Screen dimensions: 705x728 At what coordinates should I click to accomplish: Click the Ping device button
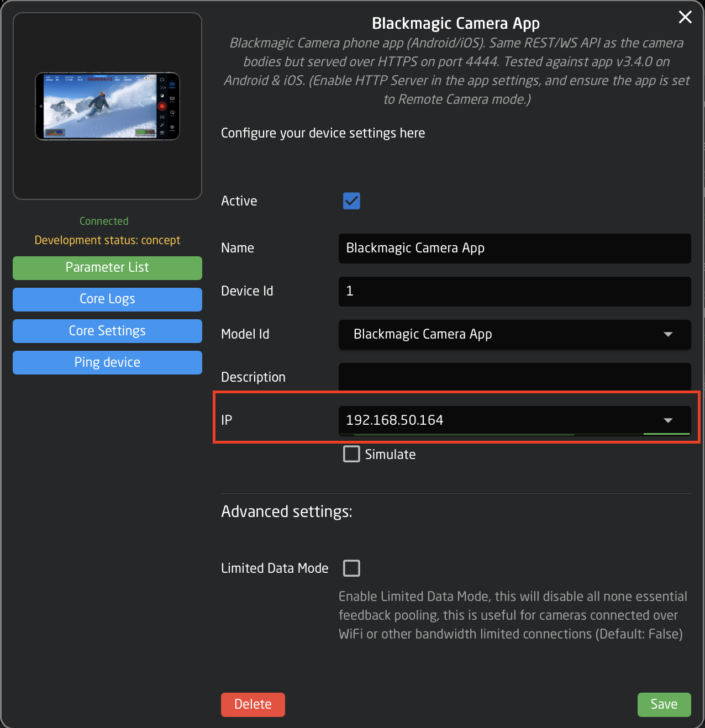click(107, 362)
